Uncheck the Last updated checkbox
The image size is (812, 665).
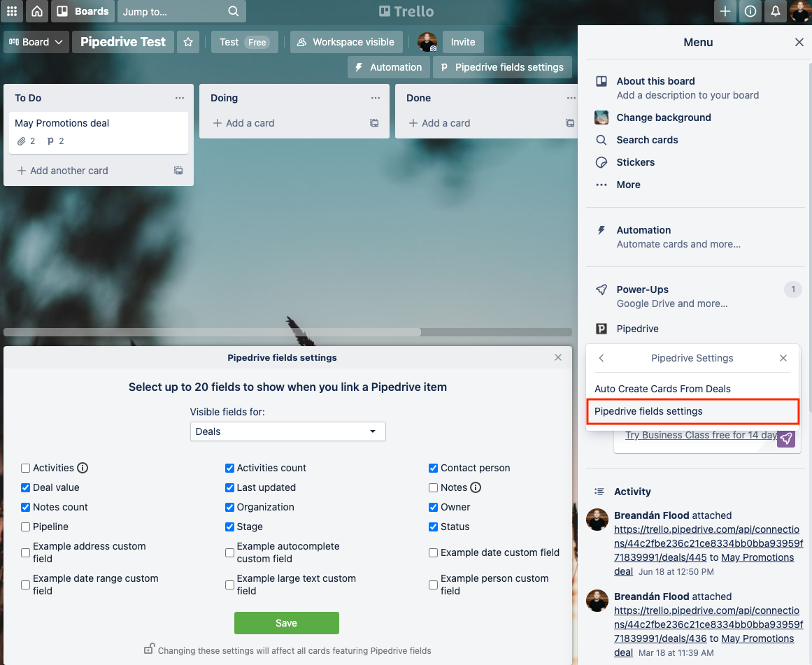[229, 488]
